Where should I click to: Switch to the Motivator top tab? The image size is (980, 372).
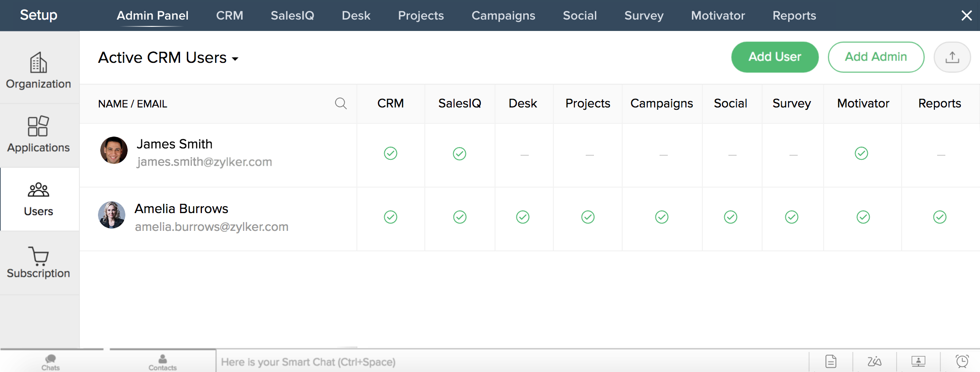(718, 15)
